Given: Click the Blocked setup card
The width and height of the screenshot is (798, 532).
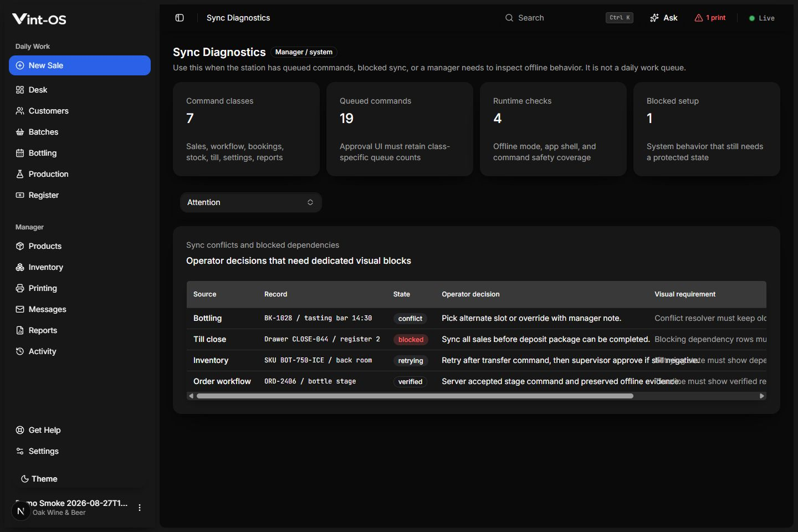Looking at the screenshot, I should (707, 129).
